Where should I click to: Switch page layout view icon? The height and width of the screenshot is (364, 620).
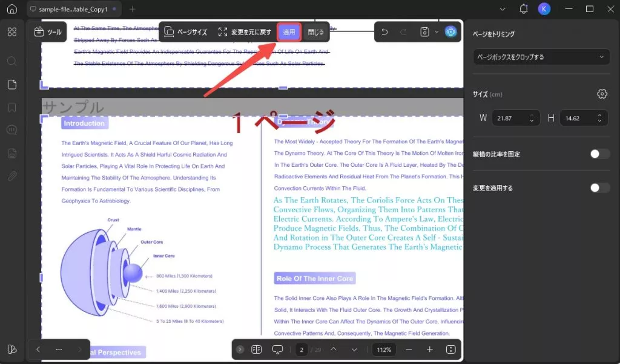coord(256,349)
